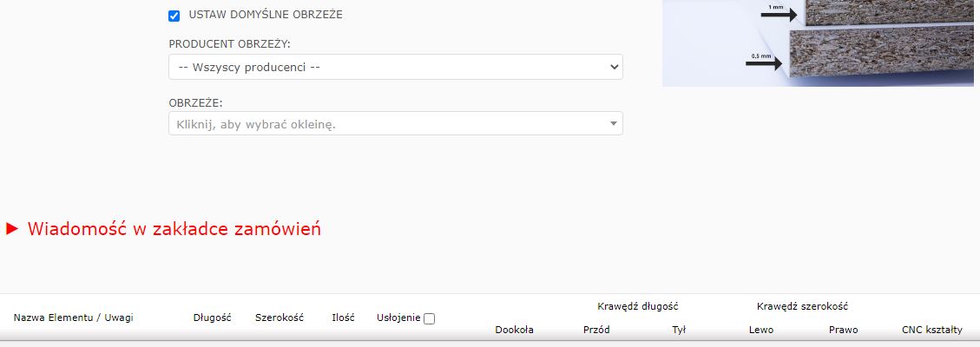
Task: Click the small arrow of OBRZEŻE field
Action: (x=614, y=124)
